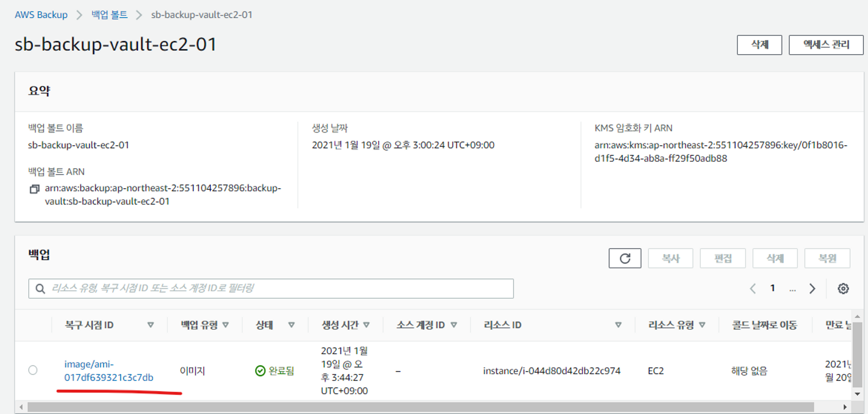
Task: Click the search magnifier icon
Action: coord(40,289)
